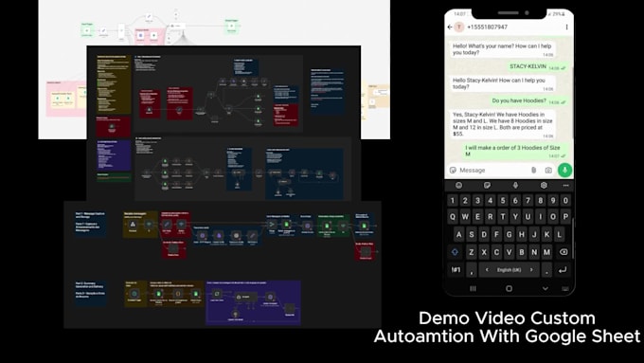644x363 pixels.
Task: Tap the comma key
Action: [472, 270]
